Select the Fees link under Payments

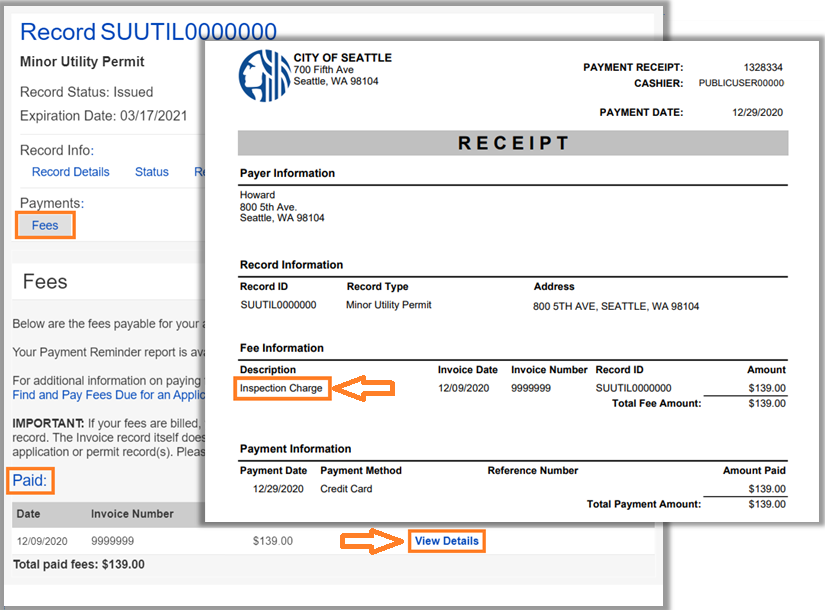click(x=45, y=225)
